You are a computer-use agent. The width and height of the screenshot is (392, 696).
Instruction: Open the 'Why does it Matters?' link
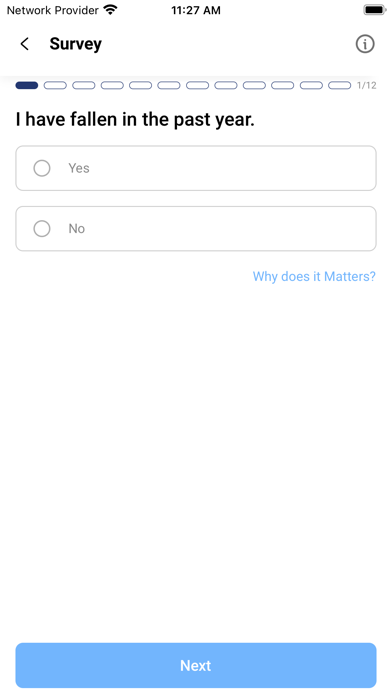(314, 277)
